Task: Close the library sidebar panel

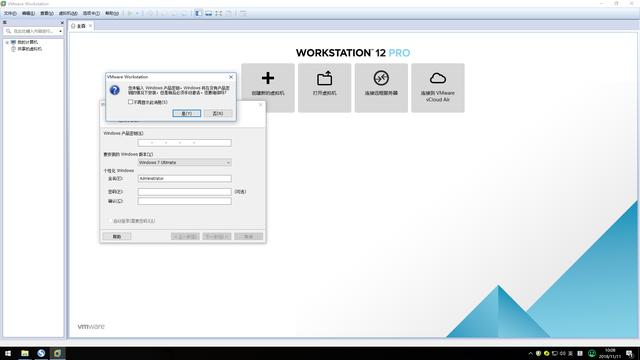Action: [x=62, y=23]
